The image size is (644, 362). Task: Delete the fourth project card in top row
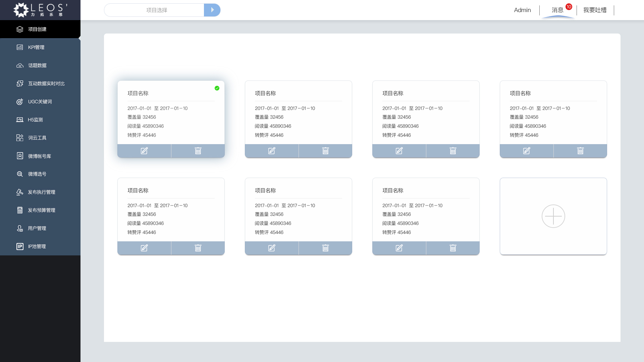tap(580, 151)
